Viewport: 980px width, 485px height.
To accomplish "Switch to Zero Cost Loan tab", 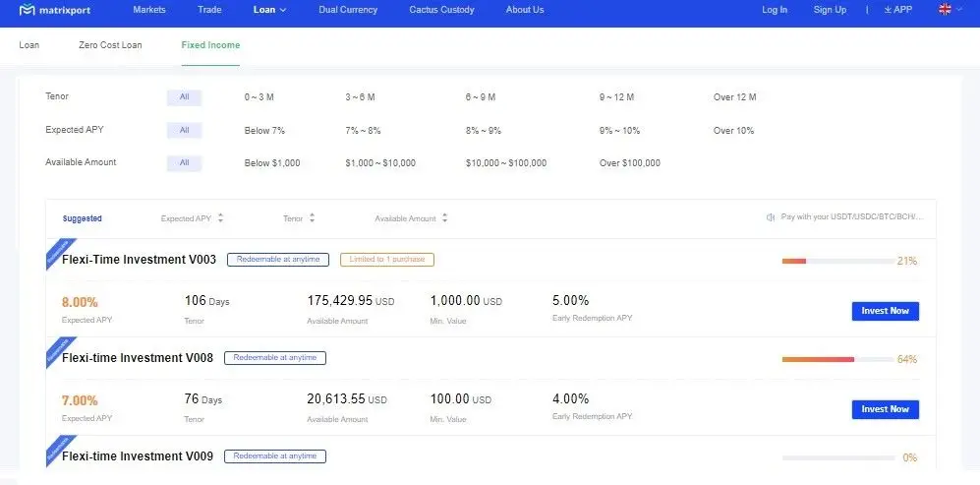I will click(x=110, y=45).
